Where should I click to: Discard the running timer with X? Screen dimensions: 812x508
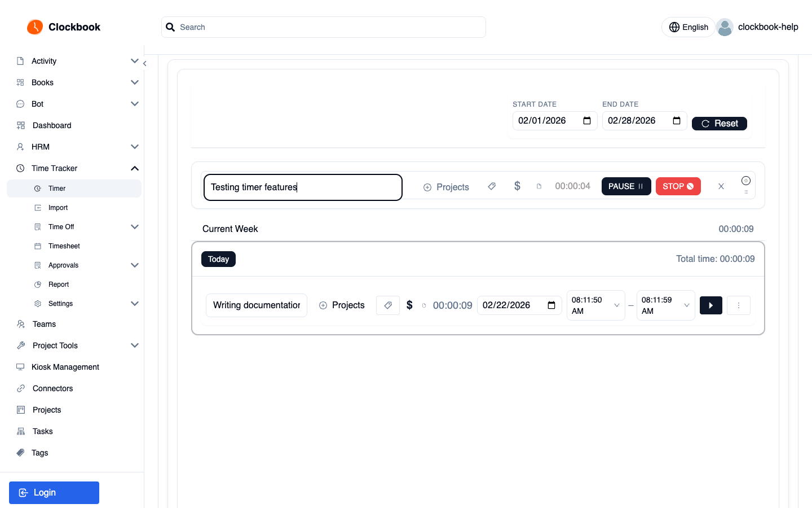[721, 186]
